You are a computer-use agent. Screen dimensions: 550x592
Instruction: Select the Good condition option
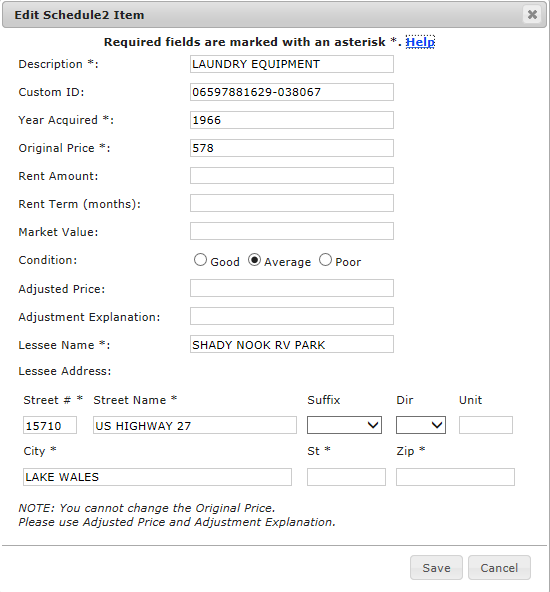pyautogui.click(x=200, y=260)
